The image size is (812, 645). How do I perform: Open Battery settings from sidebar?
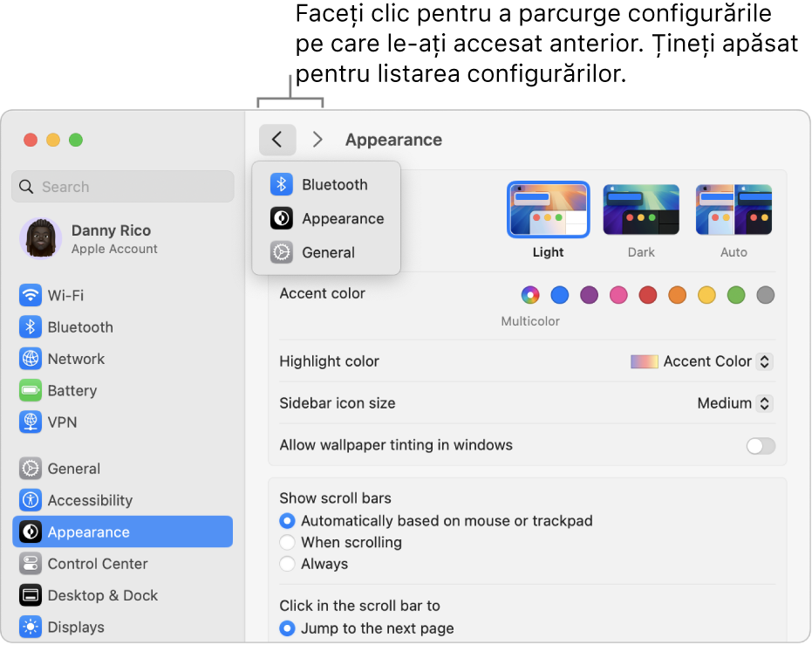click(x=122, y=391)
